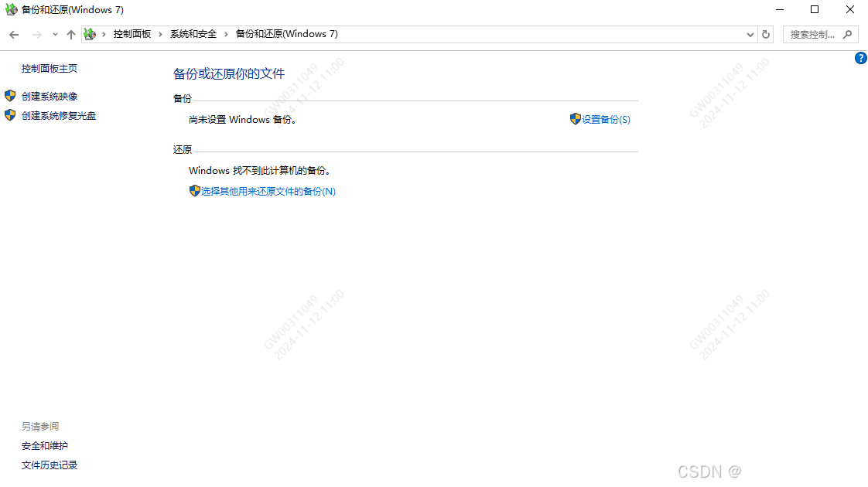Image resolution: width=868 pixels, height=487 pixels.
Task: Click the Backup and Restore address bar icon
Action: click(x=90, y=34)
